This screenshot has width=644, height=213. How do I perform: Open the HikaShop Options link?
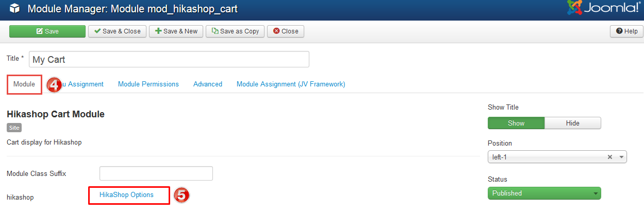pyautogui.click(x=126, y=195)
